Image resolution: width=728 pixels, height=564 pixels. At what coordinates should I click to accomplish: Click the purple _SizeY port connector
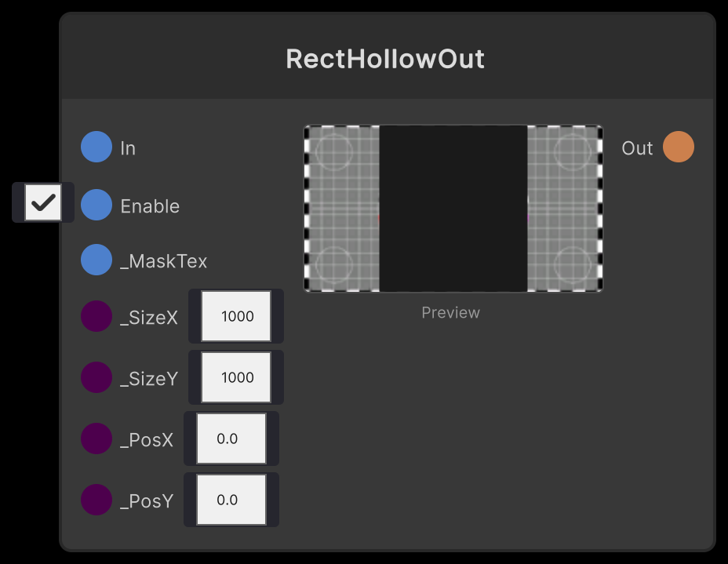96,377
